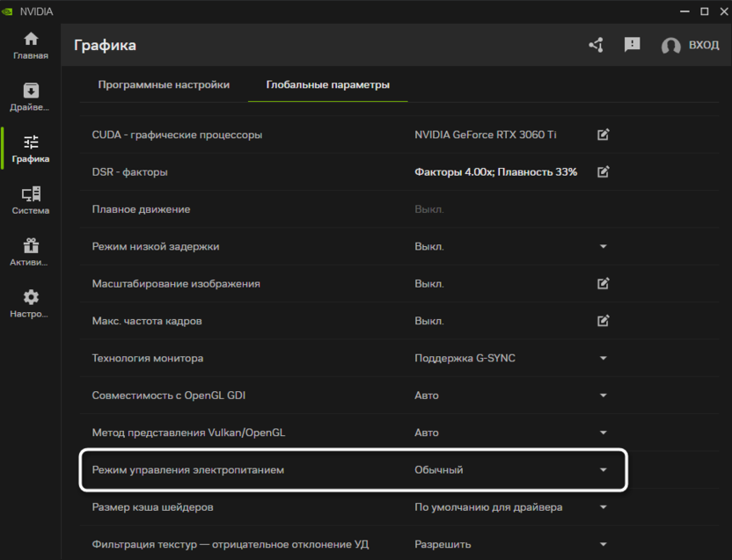
Task: Click the ВХОД login button
Action: [x=691, y=46]
